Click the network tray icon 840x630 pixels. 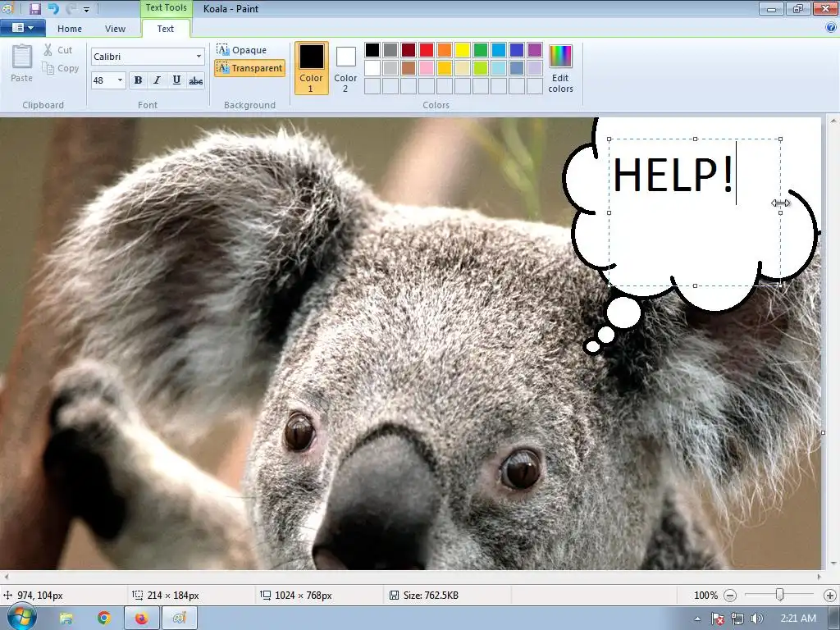[737, 619]
